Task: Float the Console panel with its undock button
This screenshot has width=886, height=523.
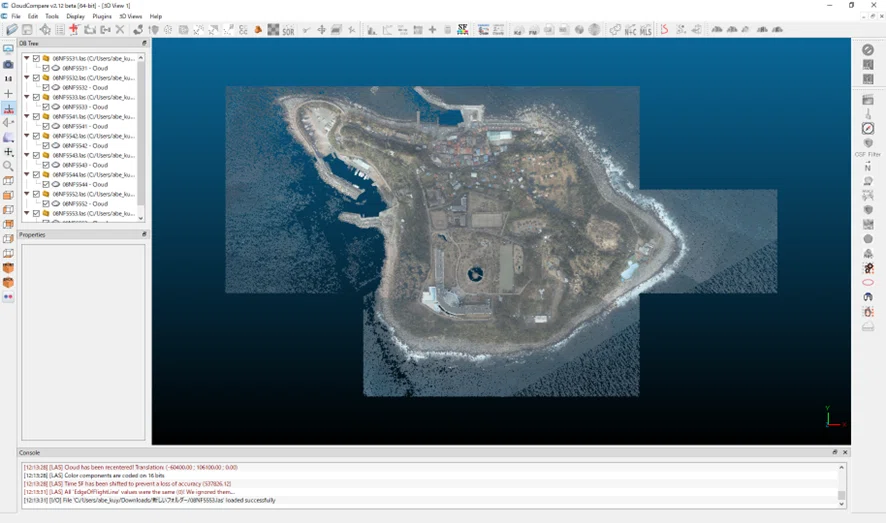Action: (x=835, y=452)
